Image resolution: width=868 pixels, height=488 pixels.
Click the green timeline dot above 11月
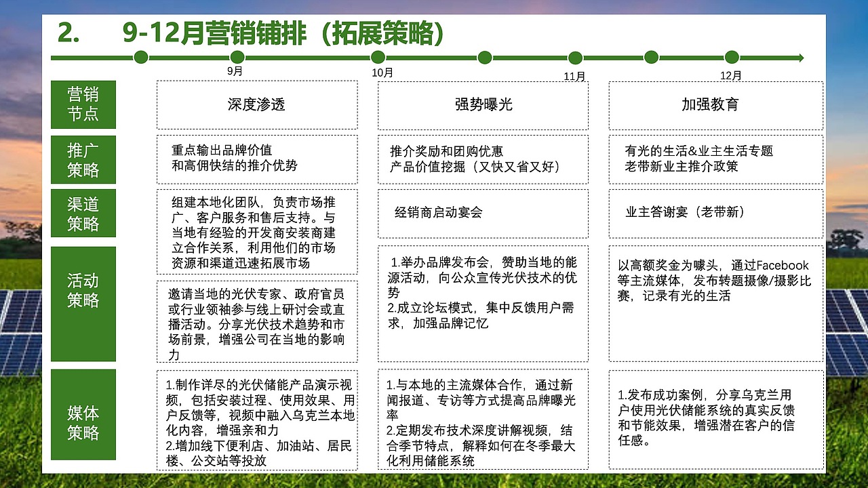point(575,58)
